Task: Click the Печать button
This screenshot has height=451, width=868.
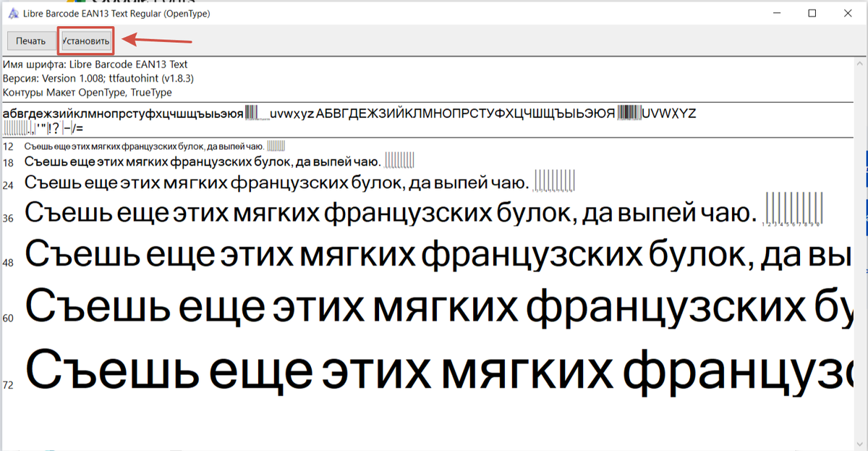Action: coord(31,41)
